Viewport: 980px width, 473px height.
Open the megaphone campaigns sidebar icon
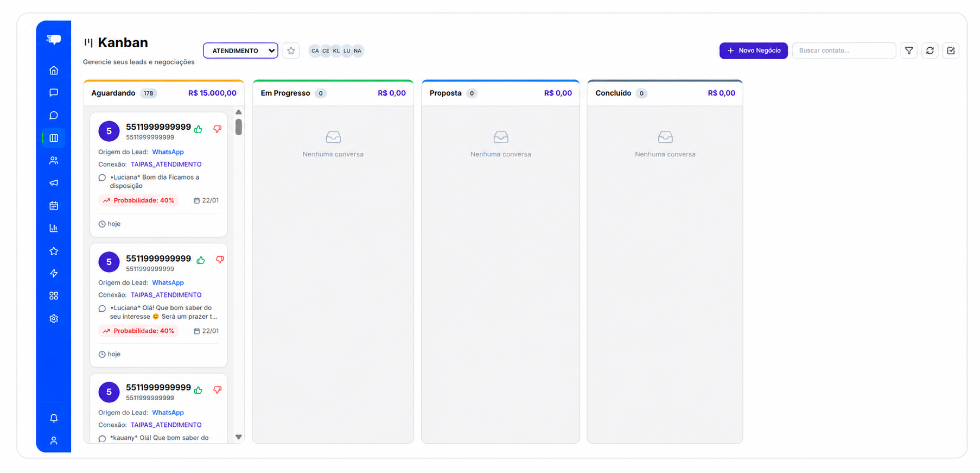54,183
